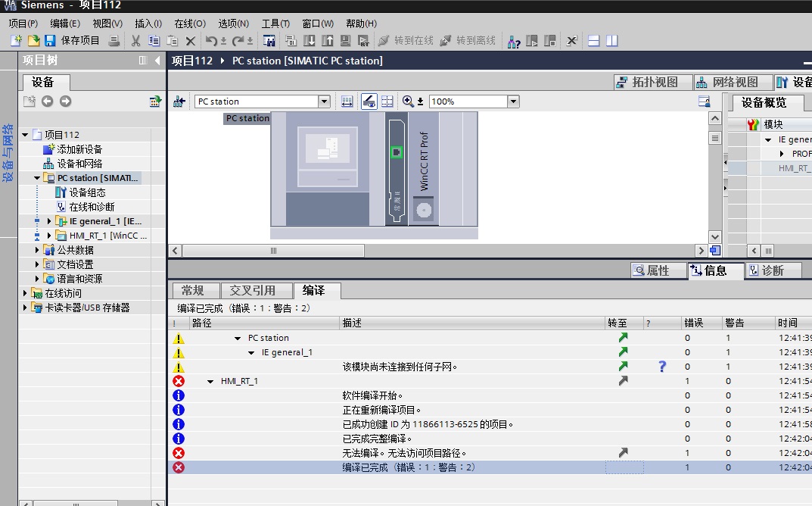This screenshot has width=812, height=506.
Task: Click the Copy icon in toolbar
Action: (154, 40)
